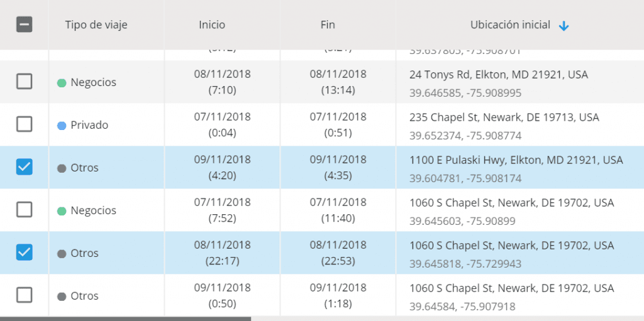This screenshot has height=321, width=644.
Task: Uncheck the 1100 E Pulaski Hwy trip checkbox
Action: click(x=25, y=166)
